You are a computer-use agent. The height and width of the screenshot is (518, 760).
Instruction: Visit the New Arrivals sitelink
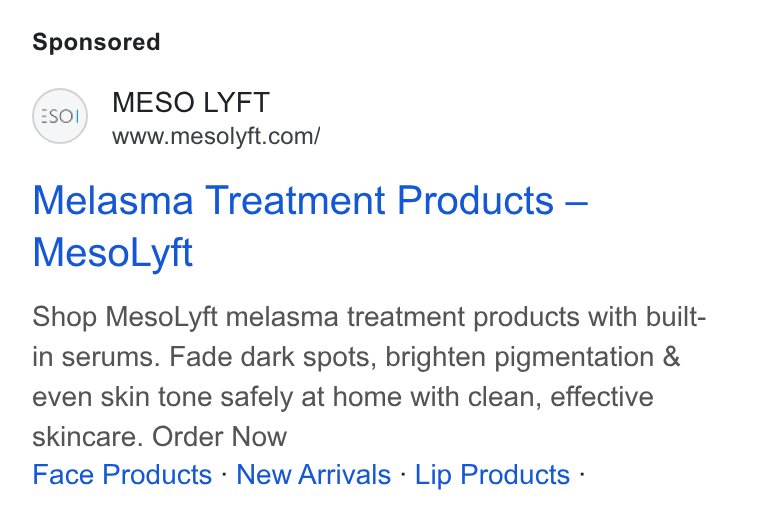(x=314, y=474)
